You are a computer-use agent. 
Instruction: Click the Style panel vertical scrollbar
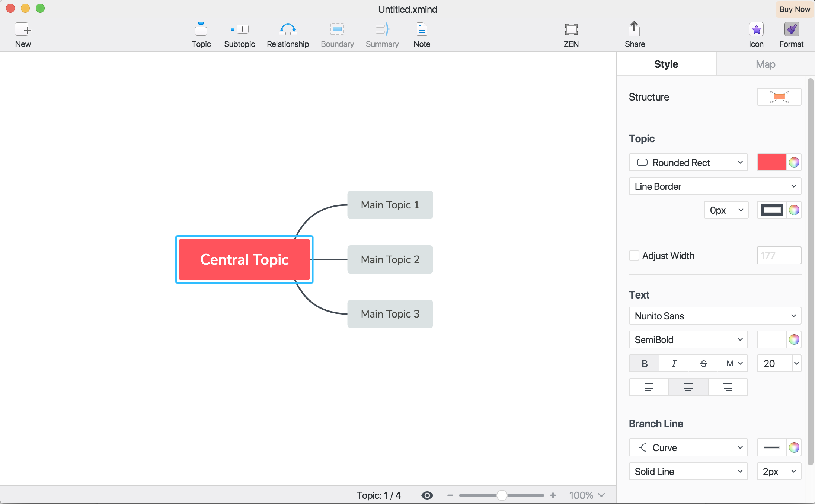click(810, 272)
